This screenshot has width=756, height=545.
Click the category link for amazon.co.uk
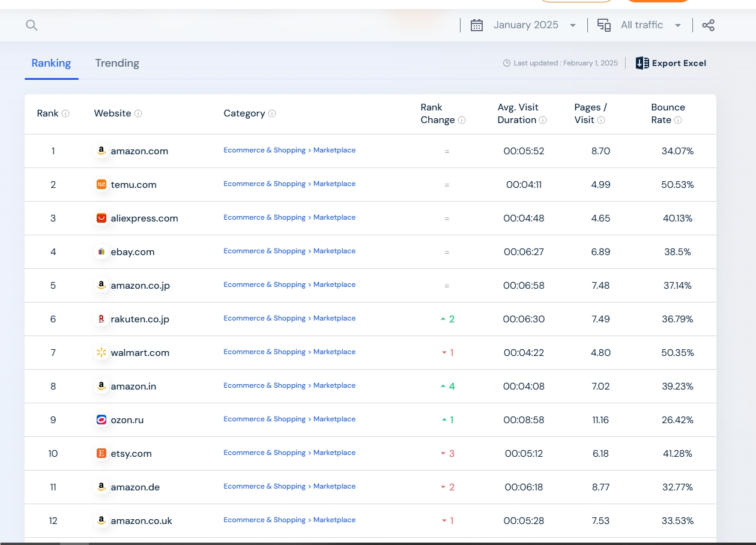(x=289, y=520)
